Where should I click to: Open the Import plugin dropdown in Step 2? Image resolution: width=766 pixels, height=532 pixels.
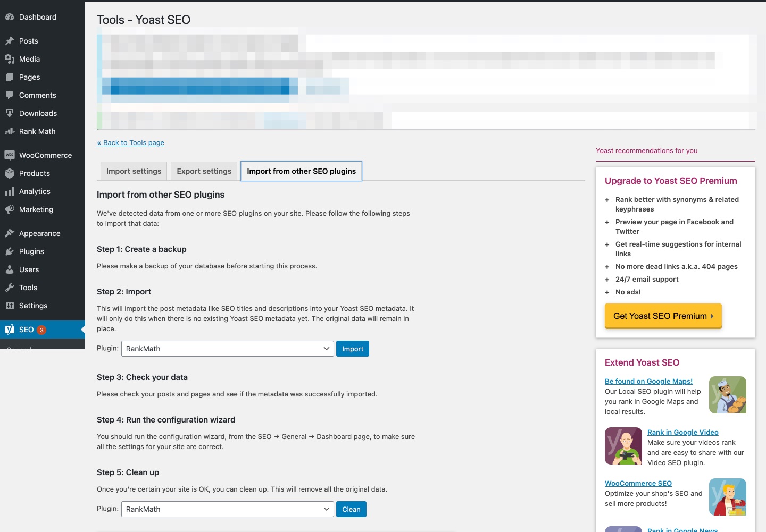tap(227, 349)
